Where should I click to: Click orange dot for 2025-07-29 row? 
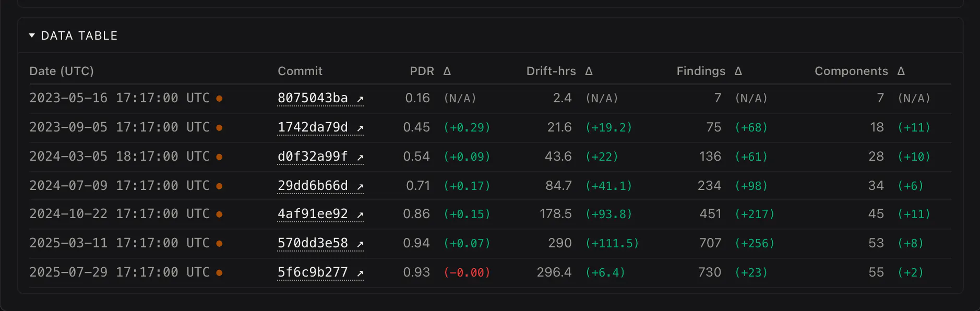point(219,273)
